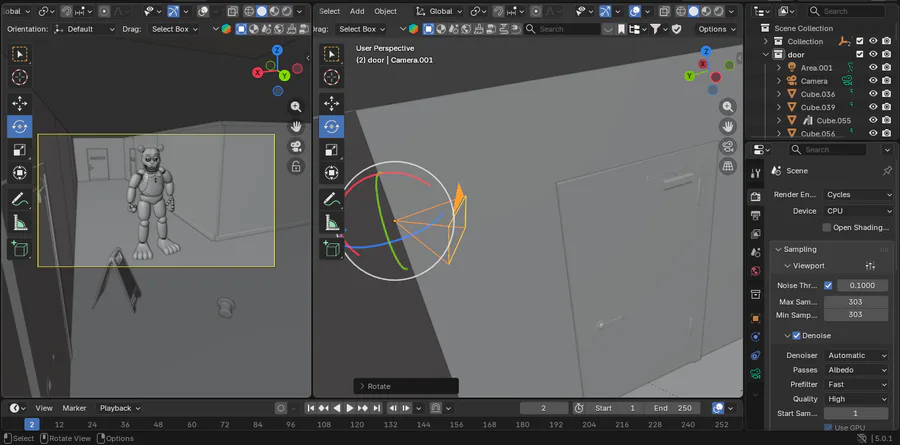This screenshot has width=900, height=445.
Task: Open Denoiser dropdown showing Automatic
Action: 856,355
